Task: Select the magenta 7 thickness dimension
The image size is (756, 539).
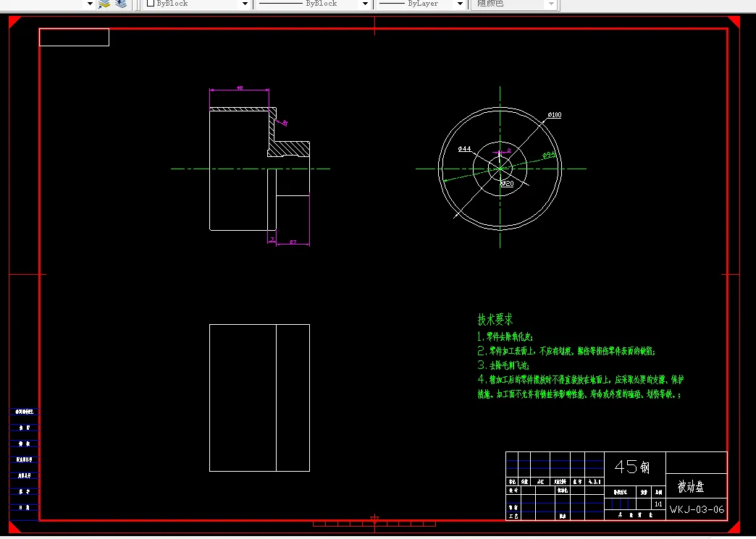Action: [x=272, y=239]
